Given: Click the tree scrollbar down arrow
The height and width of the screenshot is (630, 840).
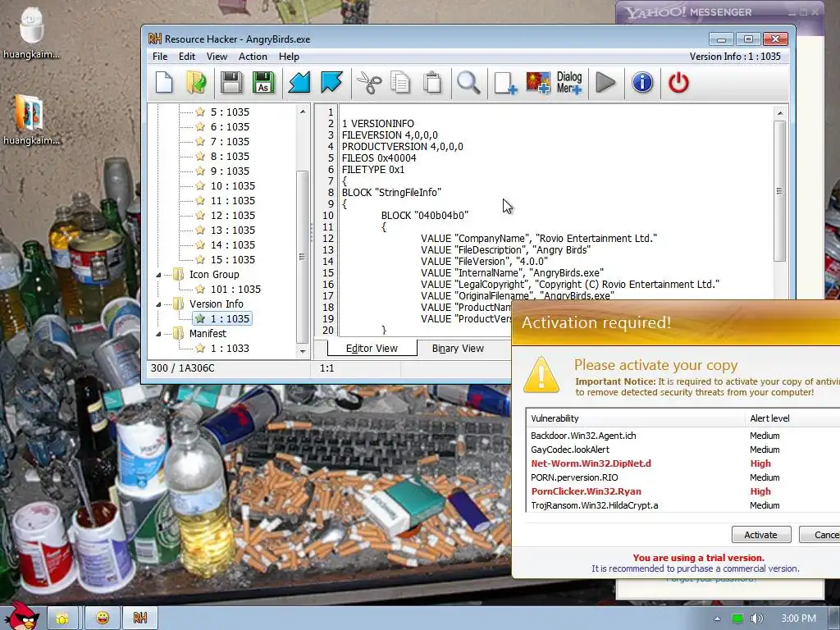Looking at the screenshot, I should (x=303, y=351).
